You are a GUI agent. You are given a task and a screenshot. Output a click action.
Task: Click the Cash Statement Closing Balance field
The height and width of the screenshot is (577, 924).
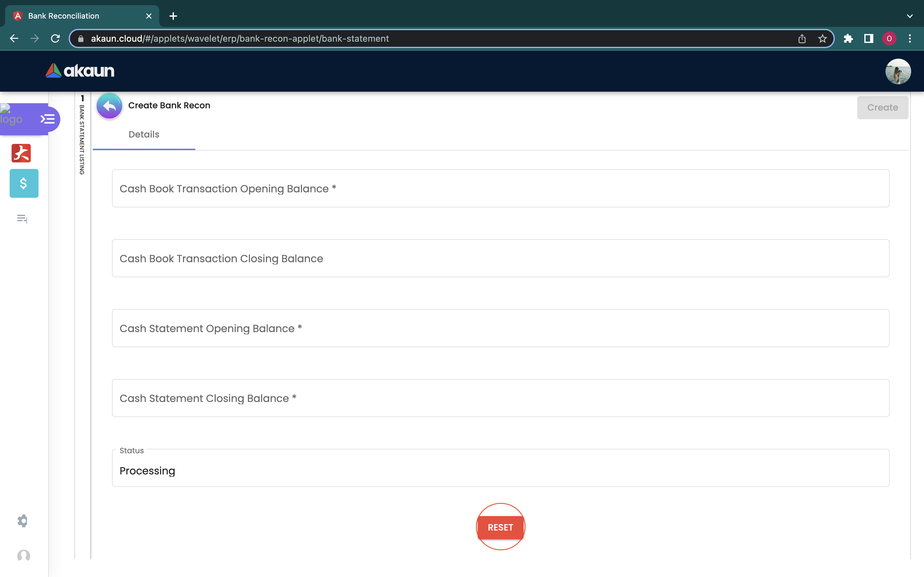click(x=500, y=398)
